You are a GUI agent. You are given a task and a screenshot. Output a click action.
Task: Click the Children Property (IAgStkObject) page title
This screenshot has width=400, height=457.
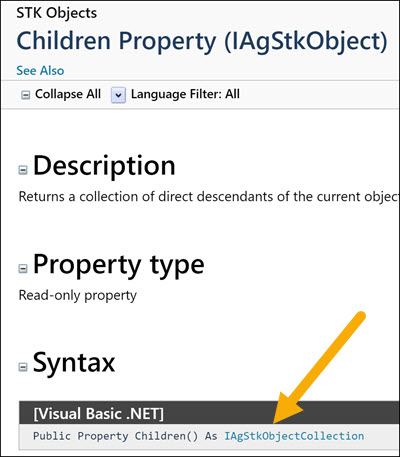click(x=202, y=41)
